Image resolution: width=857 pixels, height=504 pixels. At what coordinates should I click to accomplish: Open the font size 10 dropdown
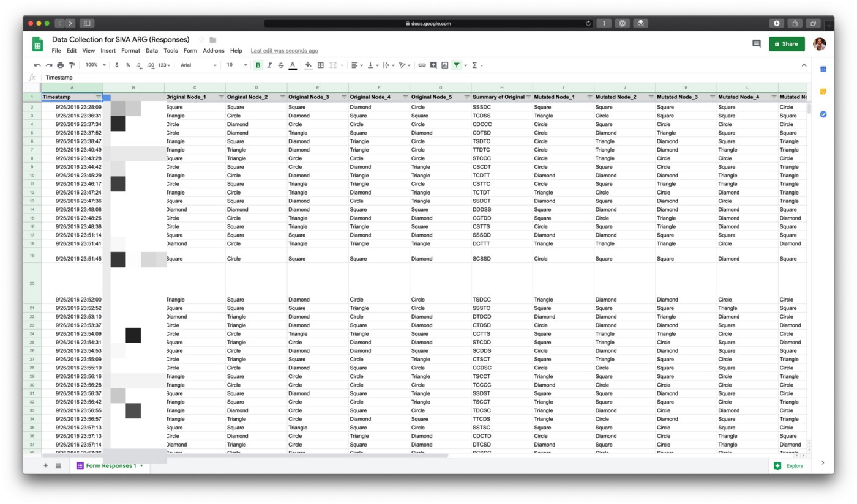tap(237, 65)
